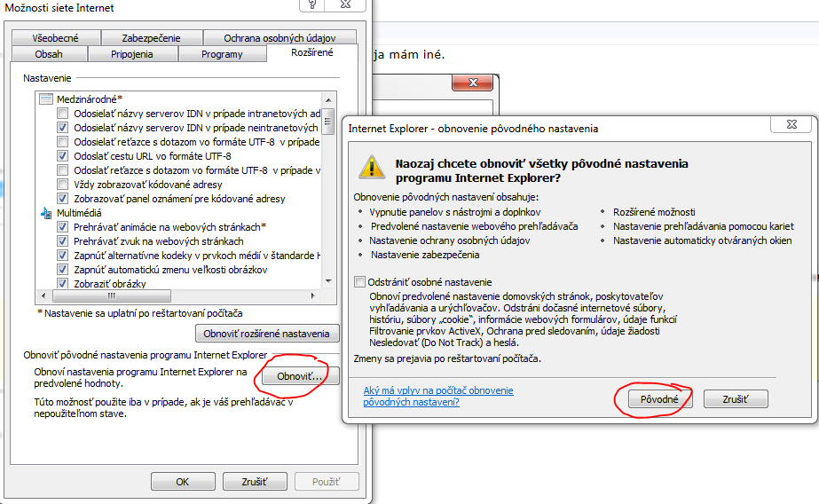
Task: Click 'Rozšírené možnosti' bullet text
Action: 654,212
